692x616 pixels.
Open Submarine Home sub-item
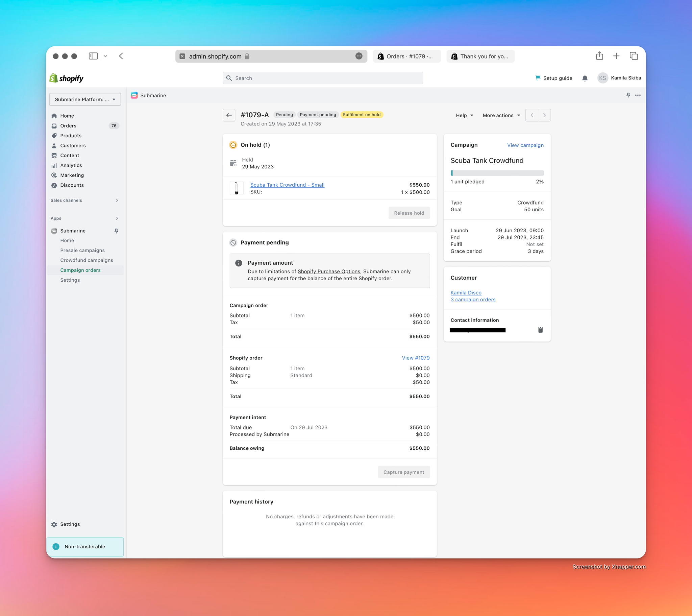(x=67, y=241)
